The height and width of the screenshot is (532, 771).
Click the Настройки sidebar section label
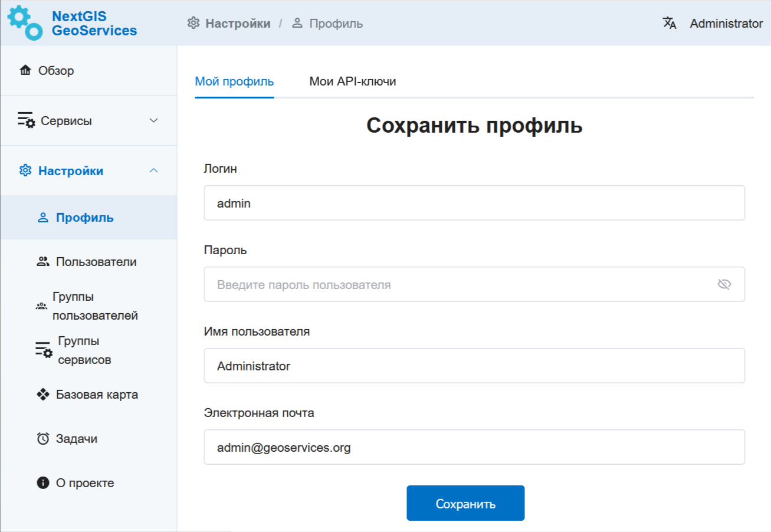(x=71, y=171)
